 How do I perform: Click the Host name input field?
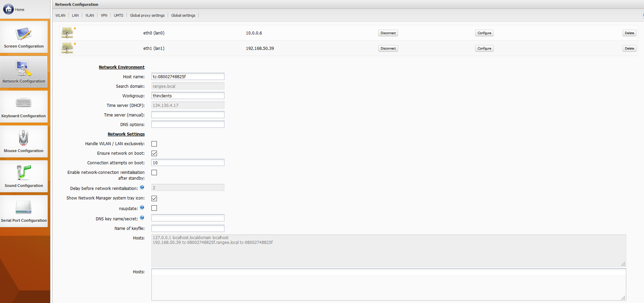click(x=188, y=77)
